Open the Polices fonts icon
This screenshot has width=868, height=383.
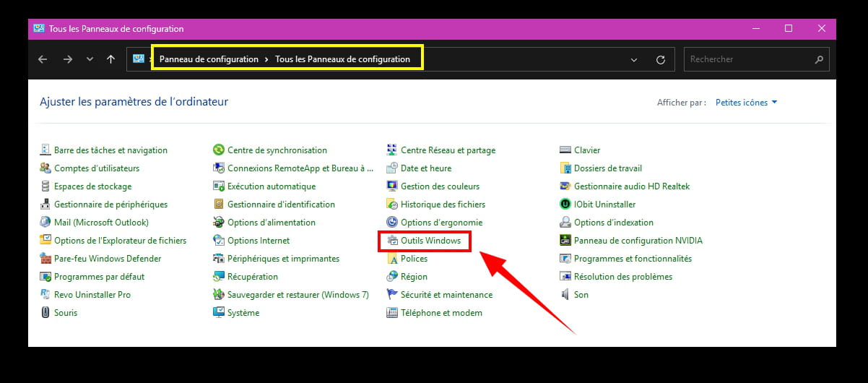coord(392,259)
